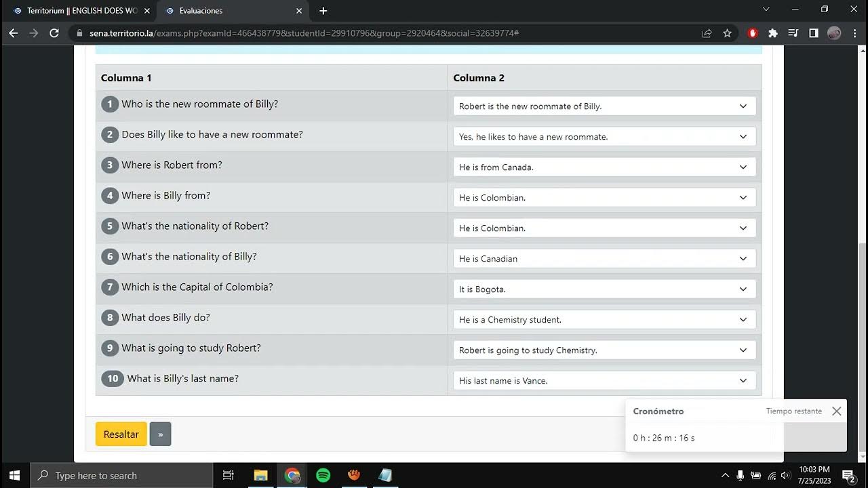The height and width of the screenshot is (488, 868).
Task: Open the Chrome side panel
Action: click(814, 33)
